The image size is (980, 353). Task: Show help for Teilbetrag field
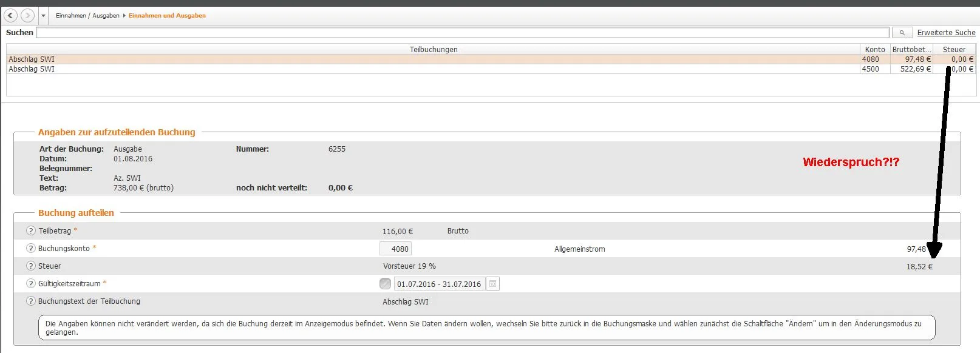tap(31, 231)
